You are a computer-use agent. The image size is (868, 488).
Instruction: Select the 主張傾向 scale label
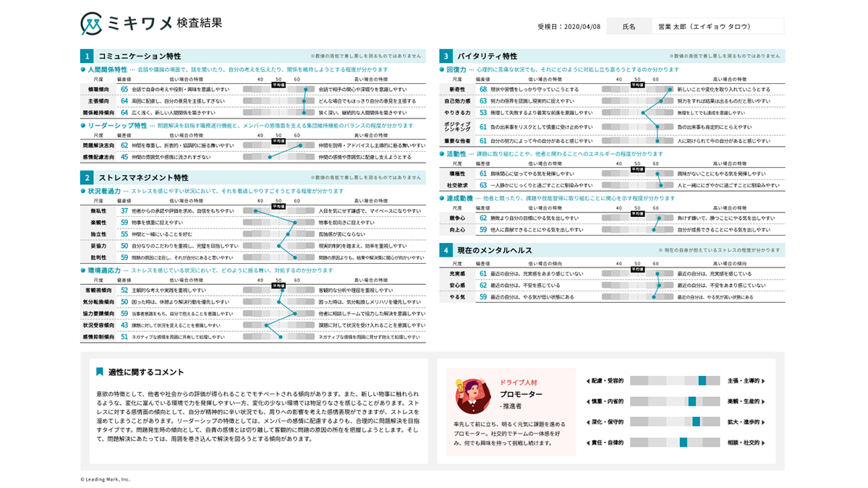tap(98, 101)
